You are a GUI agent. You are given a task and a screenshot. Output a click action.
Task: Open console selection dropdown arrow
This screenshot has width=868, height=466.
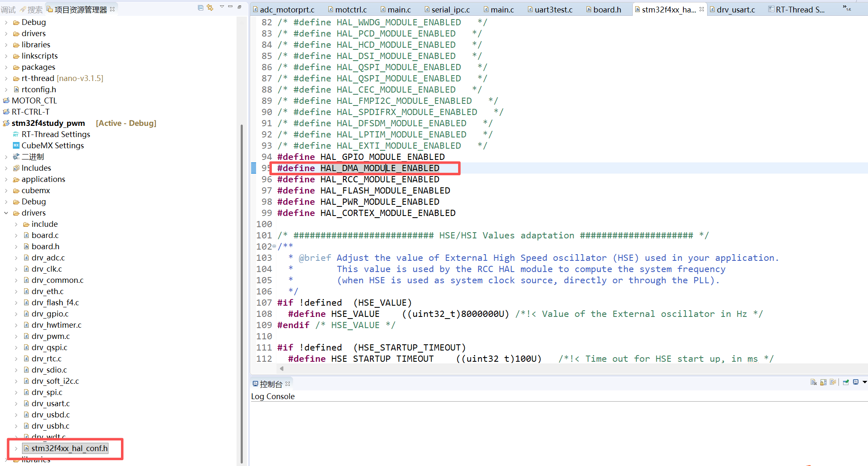(865, 382)
